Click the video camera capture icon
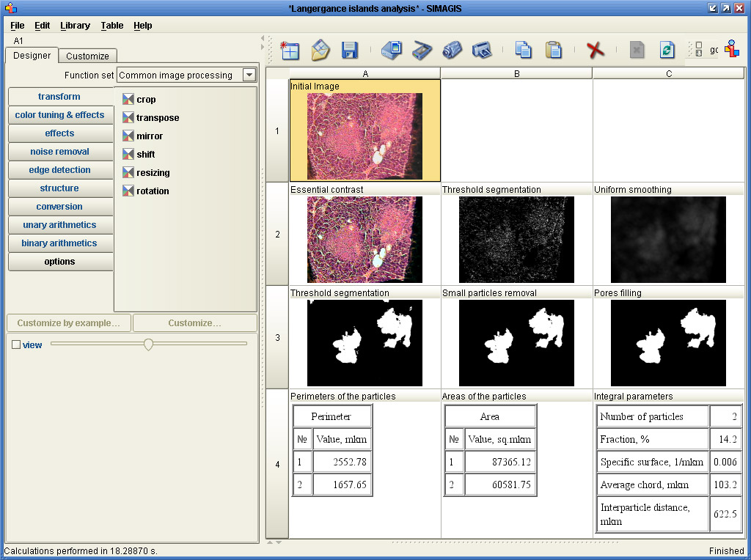 coord(452,50)
